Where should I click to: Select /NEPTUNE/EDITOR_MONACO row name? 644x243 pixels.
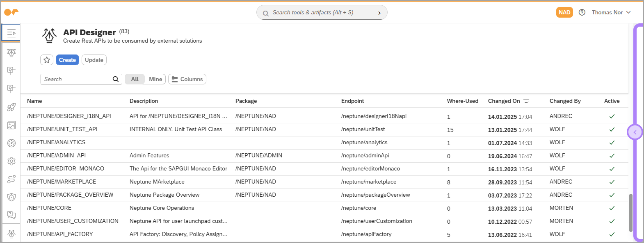click(66, 168)
